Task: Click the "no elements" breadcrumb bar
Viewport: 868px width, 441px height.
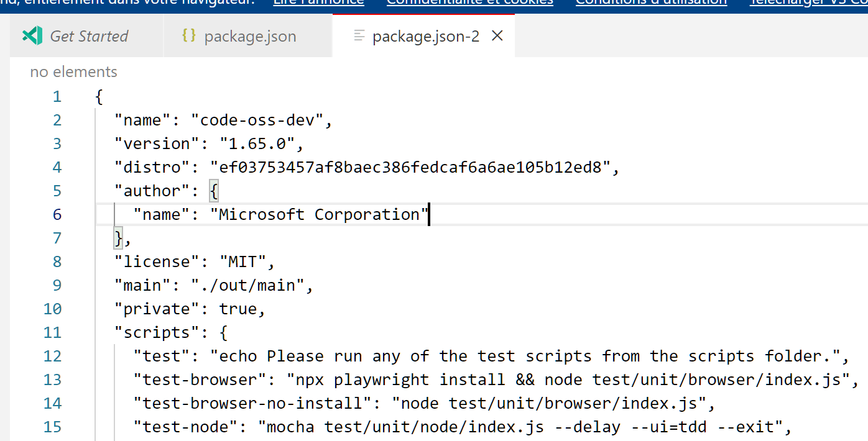Action: (73, 71)
